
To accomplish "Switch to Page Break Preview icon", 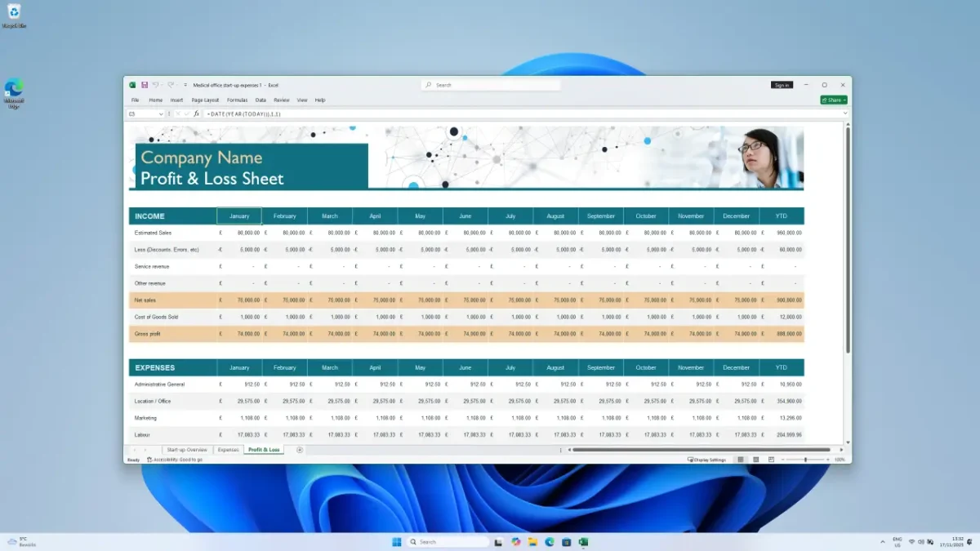I will pos(771,460).
